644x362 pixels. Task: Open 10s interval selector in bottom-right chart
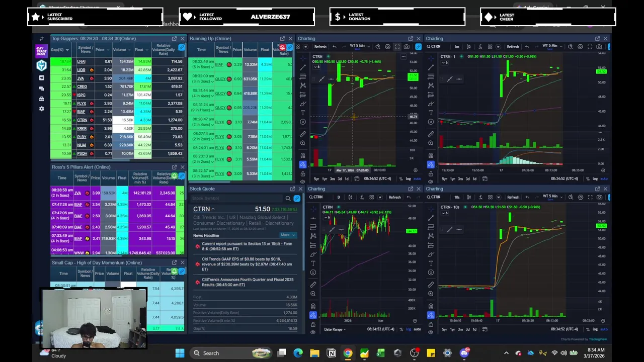(456, 197)
